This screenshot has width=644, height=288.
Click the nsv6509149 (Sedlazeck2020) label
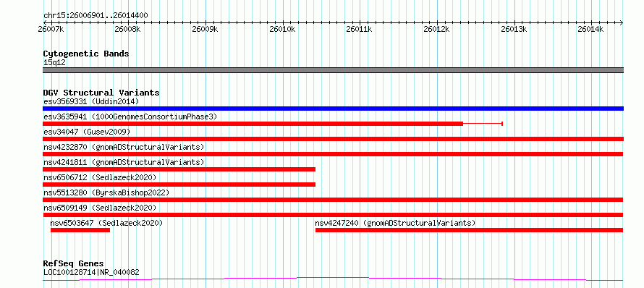click(x=100, y=208)
